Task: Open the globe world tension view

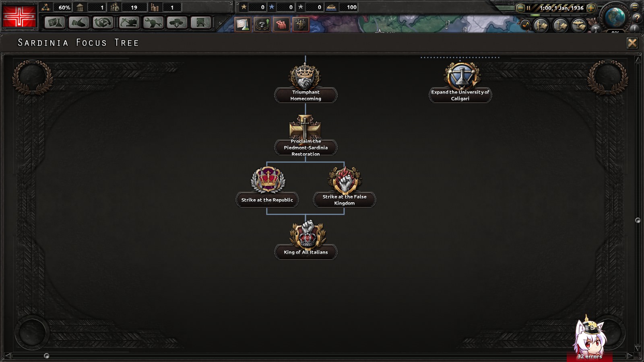Action: click(615, 17)
